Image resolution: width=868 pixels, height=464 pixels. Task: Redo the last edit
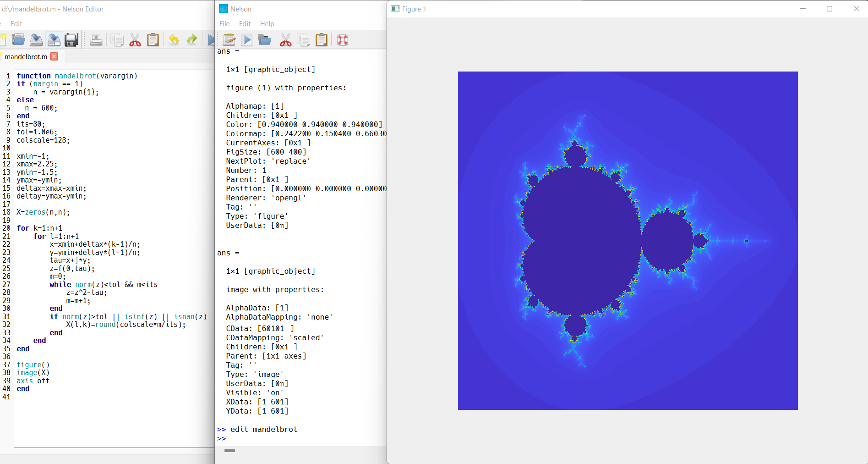pos(191,39)
